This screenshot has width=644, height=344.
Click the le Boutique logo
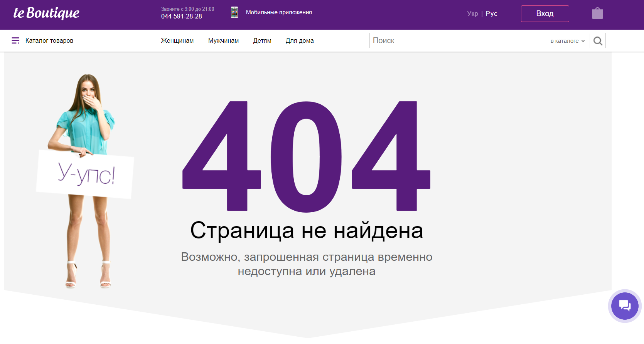point(46,13)
